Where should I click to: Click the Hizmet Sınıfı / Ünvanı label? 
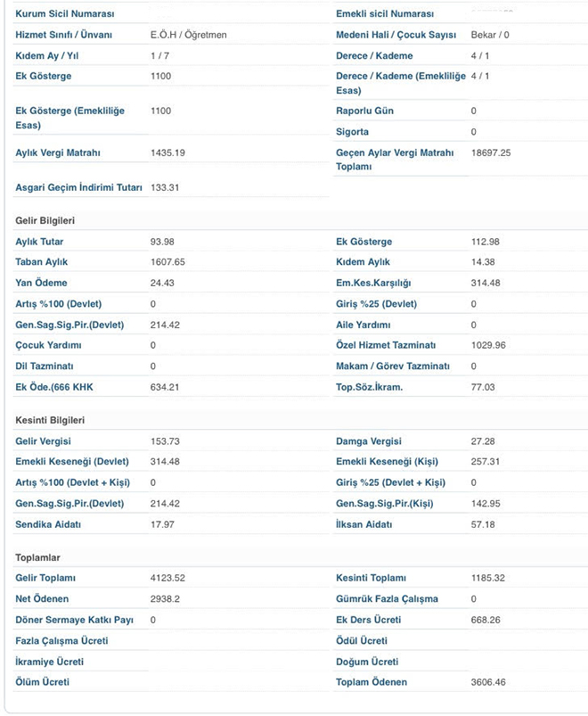[x=63, y=35]
